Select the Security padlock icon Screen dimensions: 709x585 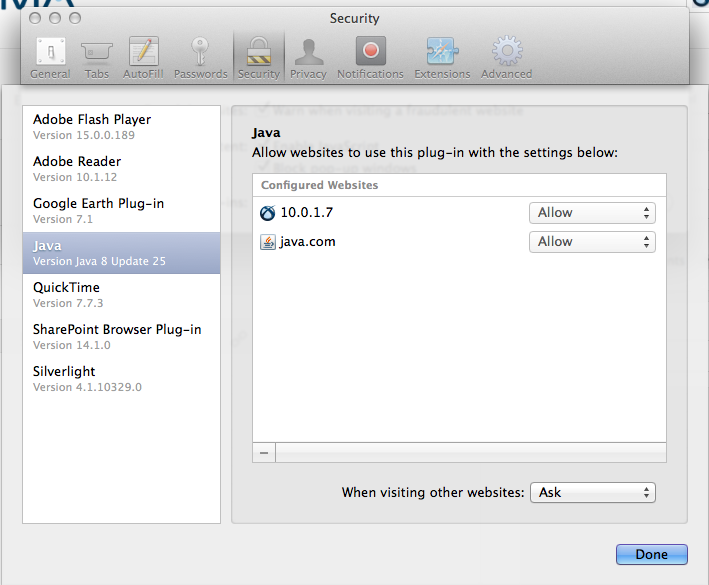click(x=259, y=51)
